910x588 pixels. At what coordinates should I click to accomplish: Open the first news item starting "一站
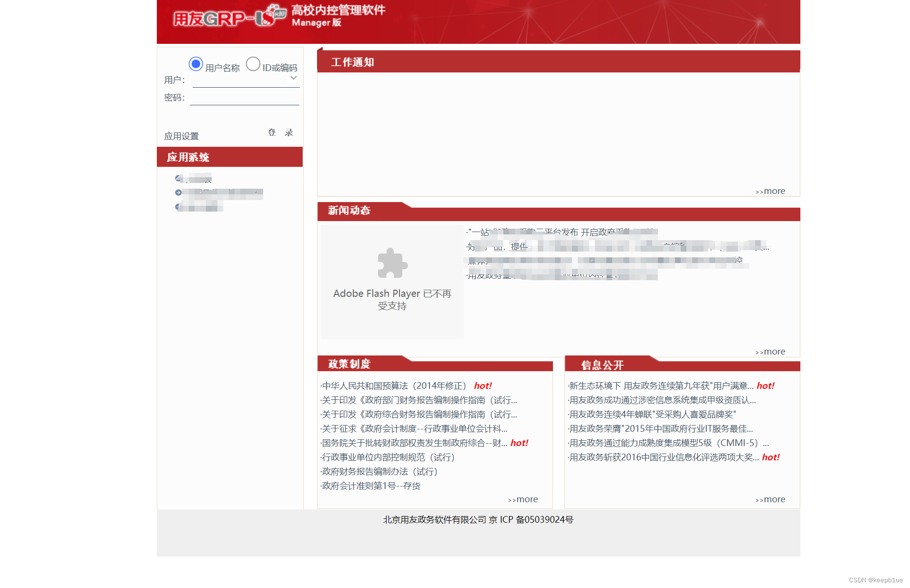(x=562, y=232)
